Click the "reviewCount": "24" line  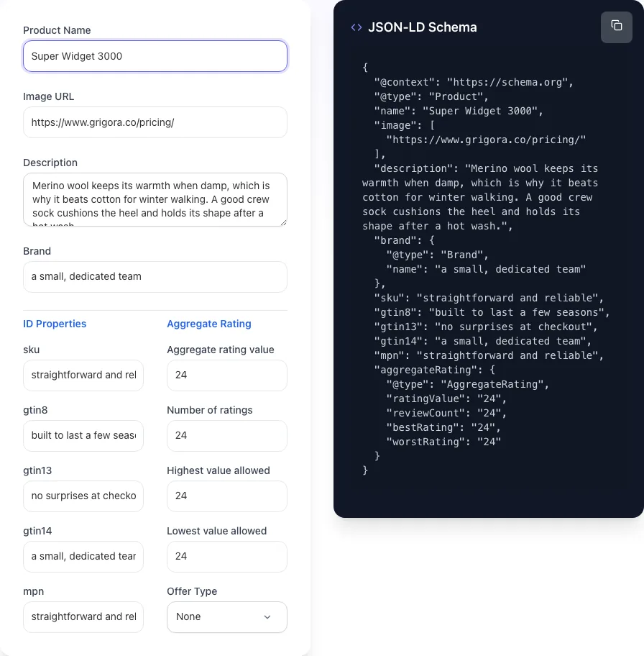446,413
